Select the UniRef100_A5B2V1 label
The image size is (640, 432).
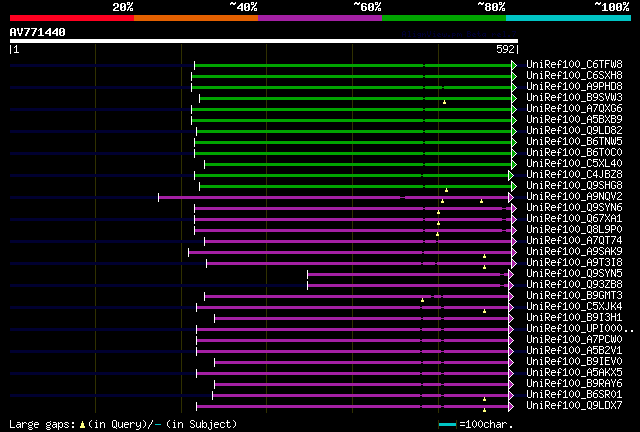tap(574, 351)
